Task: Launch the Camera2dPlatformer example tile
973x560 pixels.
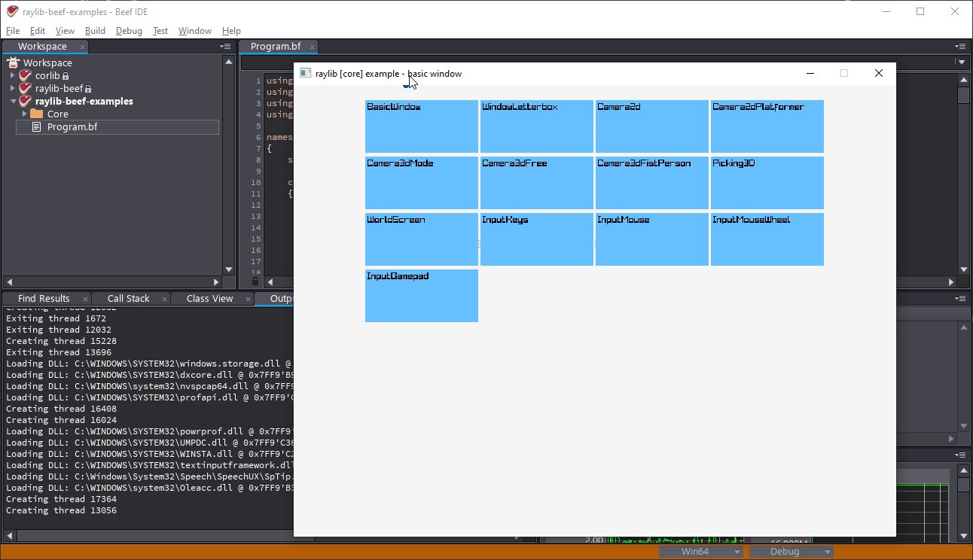Action: pyautogui.click(x=767, y=126)
